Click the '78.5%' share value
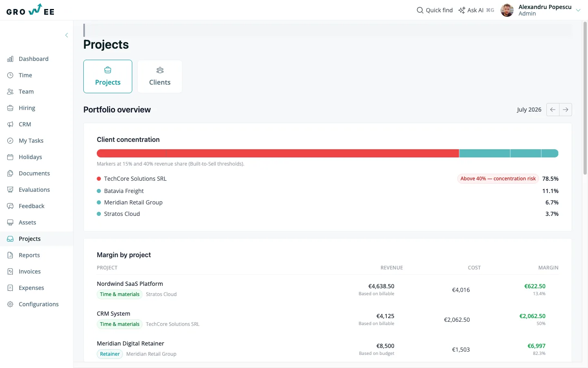The height and width of the screenshot is (368, 588). [550, 179]
